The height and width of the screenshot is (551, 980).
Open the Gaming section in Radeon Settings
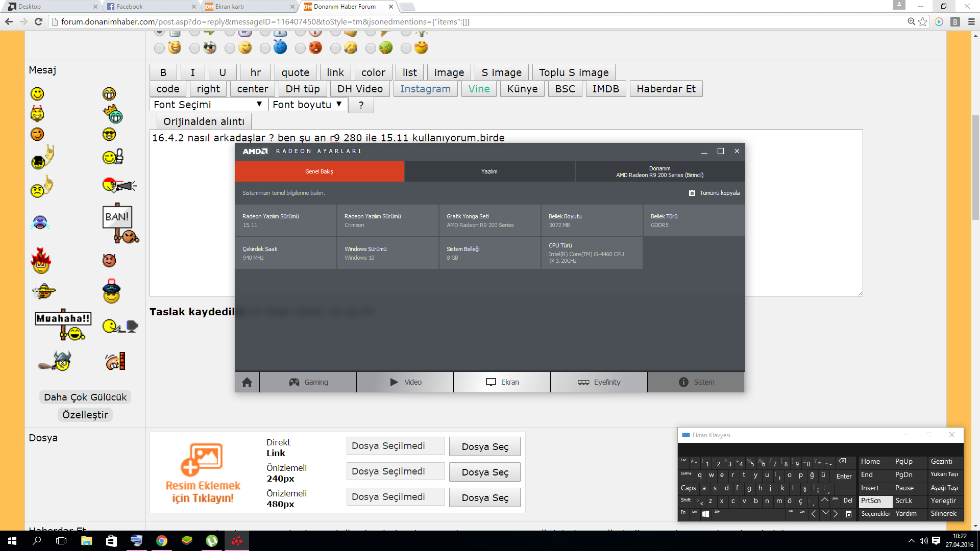click(308, 382)
